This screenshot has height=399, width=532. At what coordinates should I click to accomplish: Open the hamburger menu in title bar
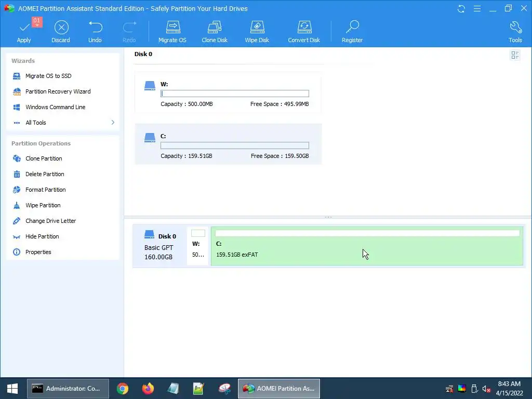tap(477, 9)
